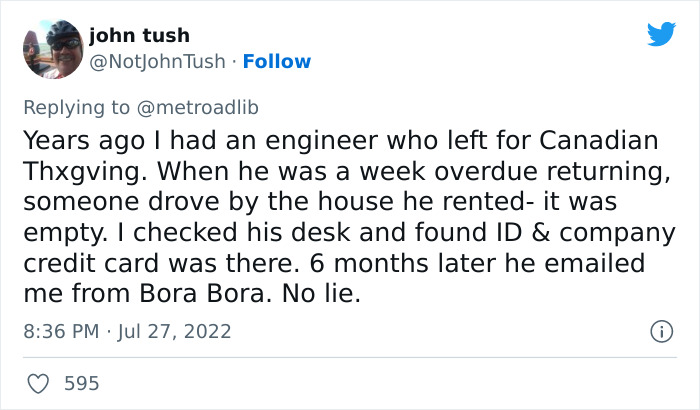This screenshot has width=700, height=410.
Task: Like the tweet with the heart icon
Action: (x=39, y=383)
